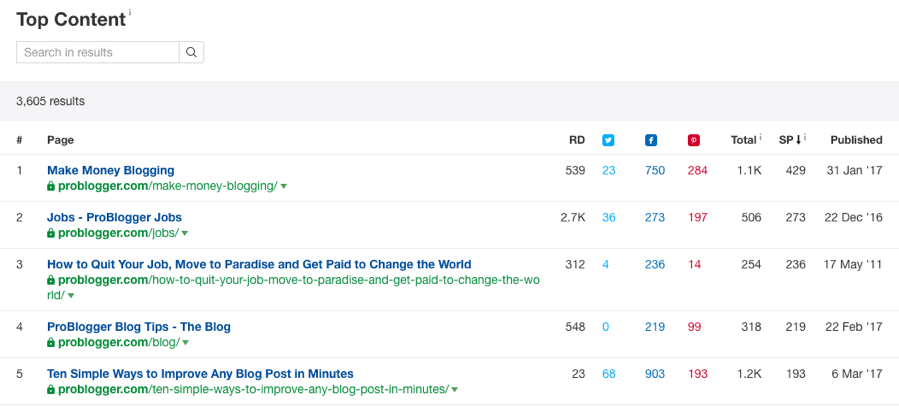Click RD value 548
The width and height of the screenshot is (899, 407).
[x=575, y=327]
